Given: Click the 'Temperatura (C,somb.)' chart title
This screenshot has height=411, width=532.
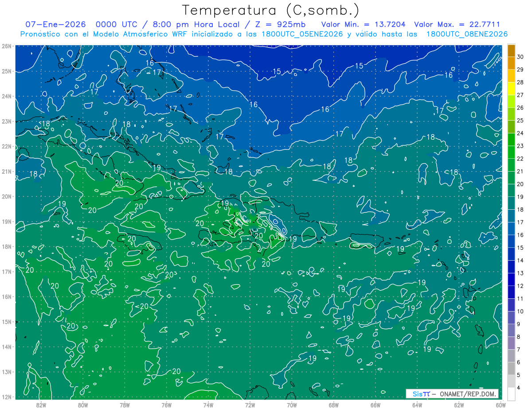Looking at the screenshot, I should 270,10.
